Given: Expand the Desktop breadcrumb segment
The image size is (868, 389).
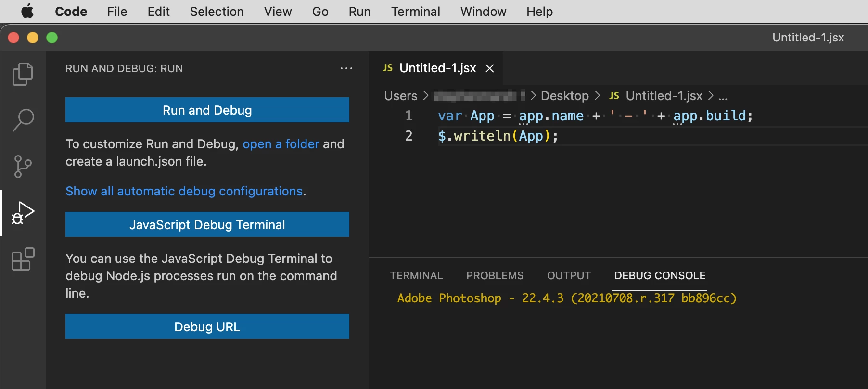Looking at the screenshot, I should click(x=564, y=96).
